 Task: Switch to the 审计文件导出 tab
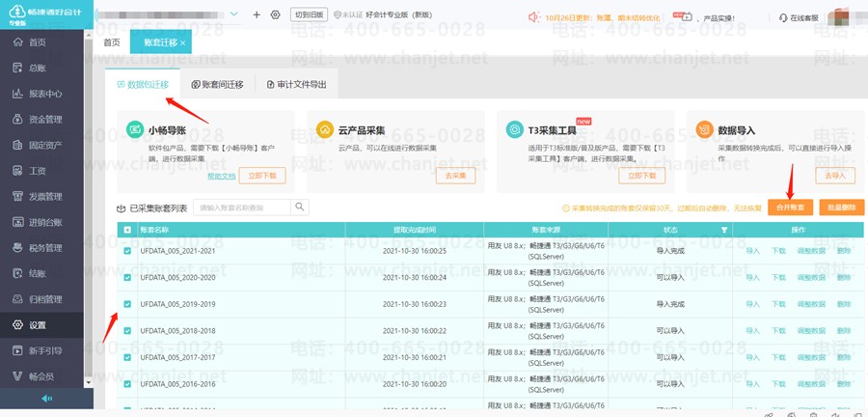tap(295, 85)
